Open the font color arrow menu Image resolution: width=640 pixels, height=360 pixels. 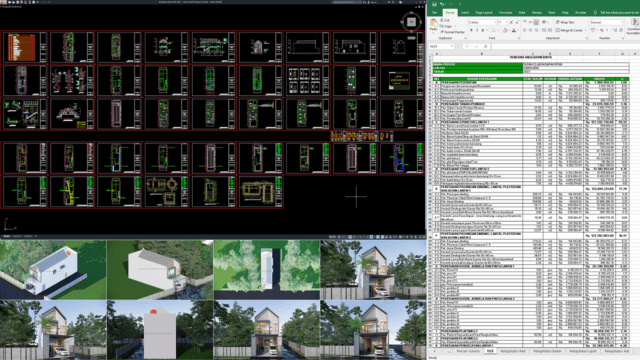click(518, 30)
